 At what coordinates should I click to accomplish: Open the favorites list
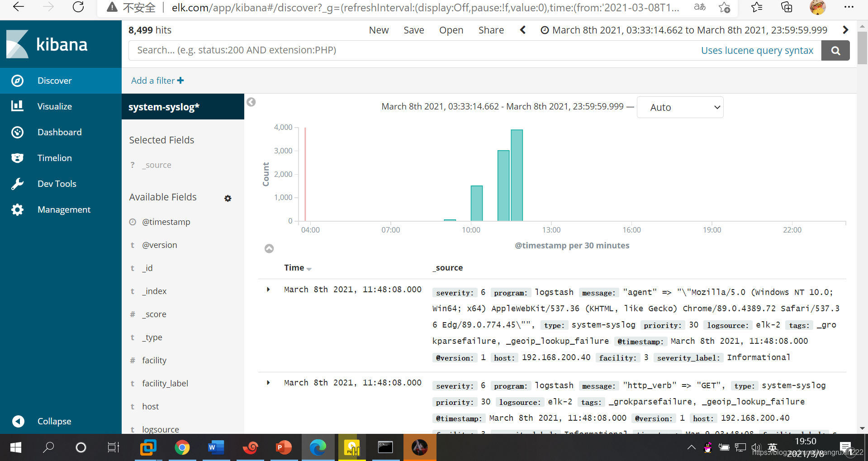click(756, 7)
